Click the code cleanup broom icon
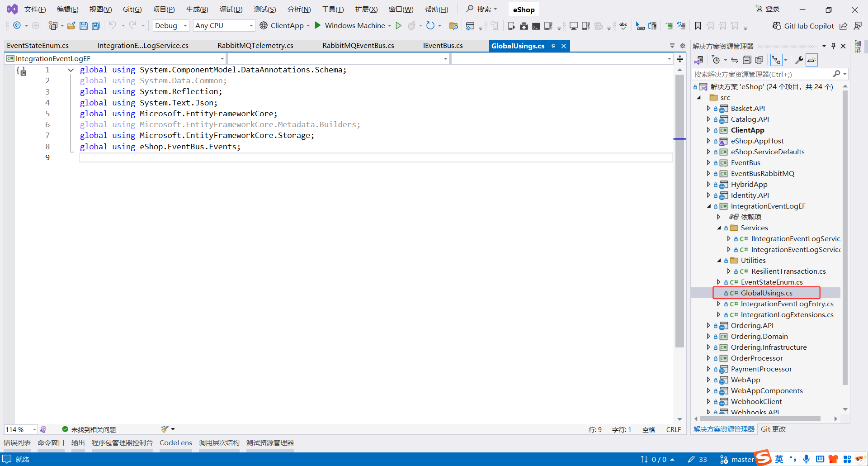The height and width of the screenshot is (466, 868). click(x=165, y=429)
